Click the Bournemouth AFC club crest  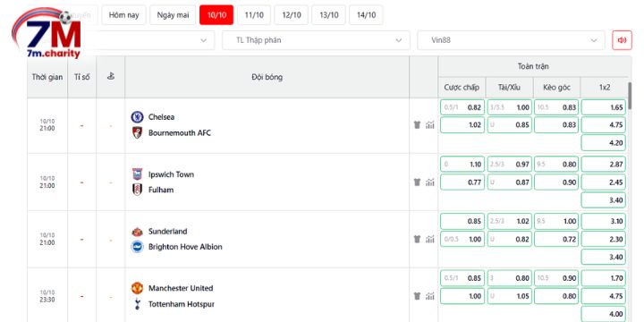point(137,132)
